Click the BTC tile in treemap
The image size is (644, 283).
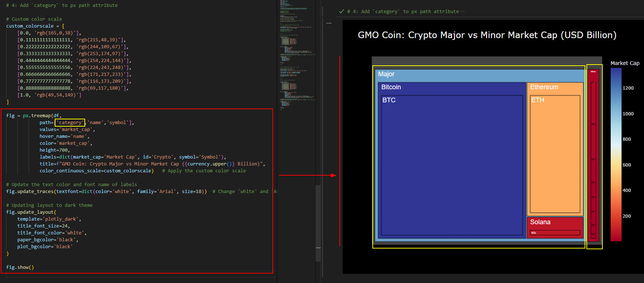(452, 165)
